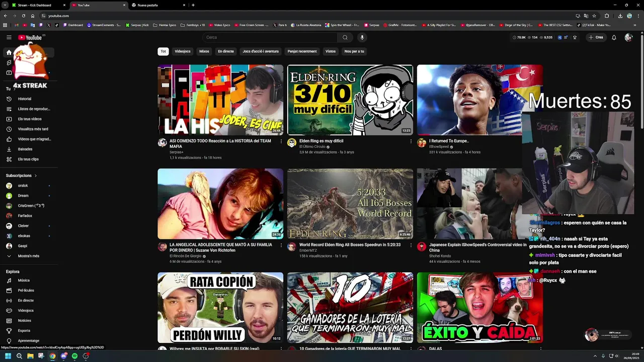
Task: Select the Vistos filter chip
Action: pyautogui.click(x=331, y=51)
